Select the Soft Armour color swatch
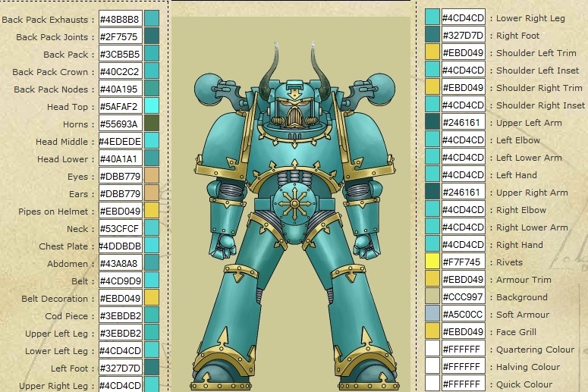The width and height of the screenshot is (588, 392). 432,315
